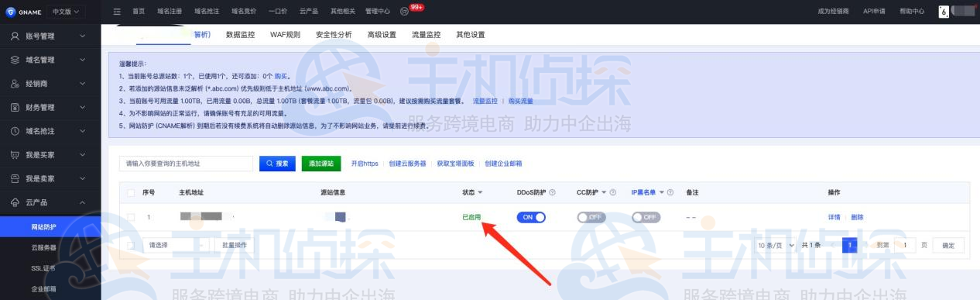Click the 经销商 people icon
This screenshot has height=300, width=980.
(x=14, y=84)
